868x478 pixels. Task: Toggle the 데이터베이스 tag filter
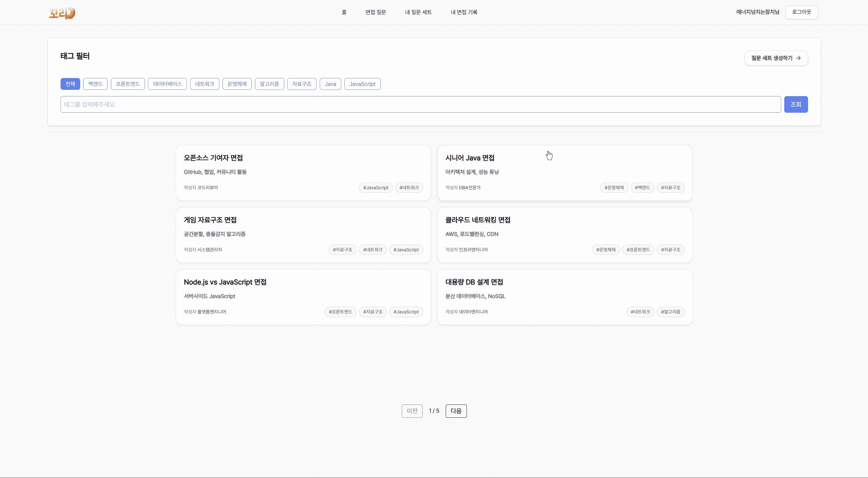[x=167, y=84]
